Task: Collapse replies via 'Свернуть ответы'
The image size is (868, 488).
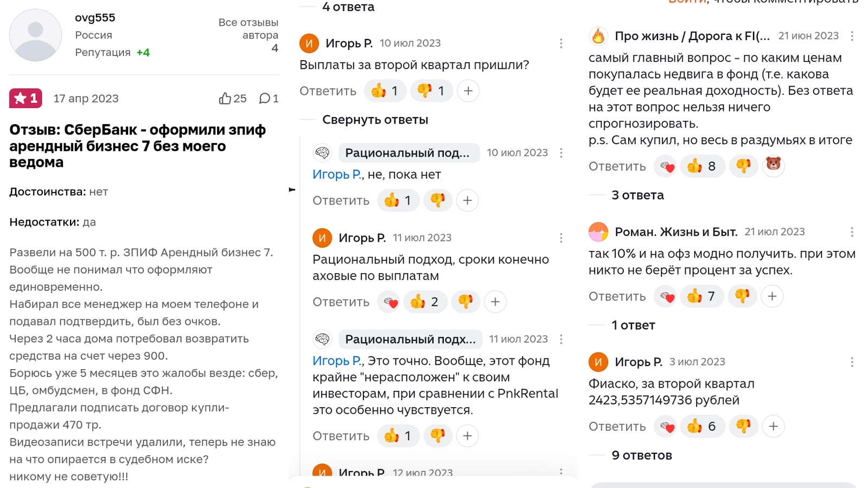Action: click(x=375, y=120)
